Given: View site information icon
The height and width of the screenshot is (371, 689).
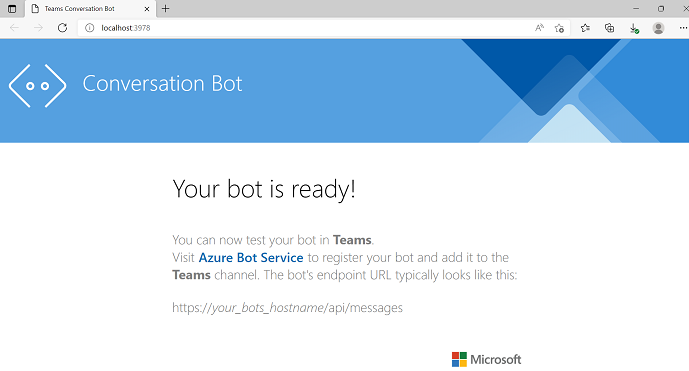Looking at the screenshot, I should (90, 28).
